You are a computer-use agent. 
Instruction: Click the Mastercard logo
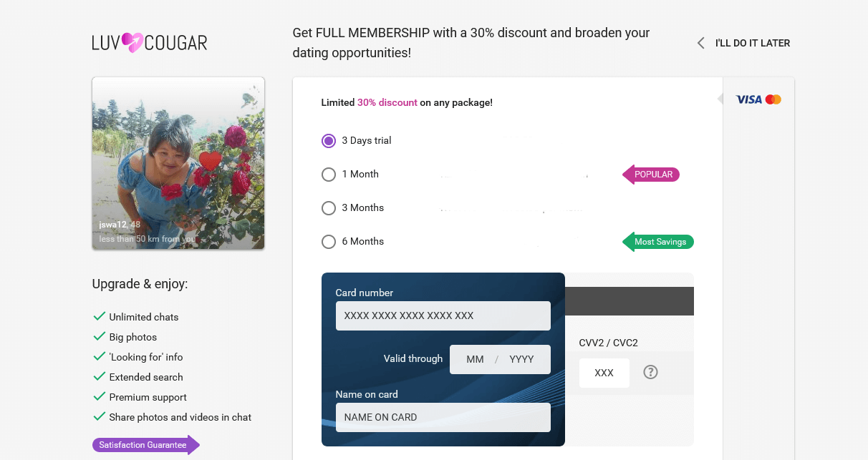(773, 99)
